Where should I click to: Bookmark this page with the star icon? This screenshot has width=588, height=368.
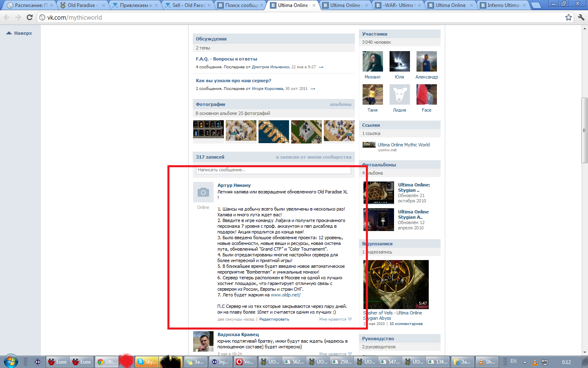click(568, 17)
